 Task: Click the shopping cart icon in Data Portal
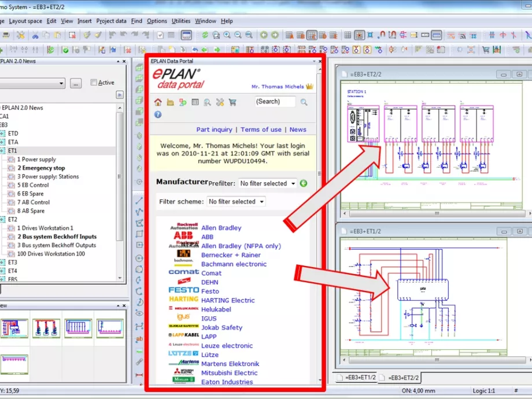click(232, 102)
